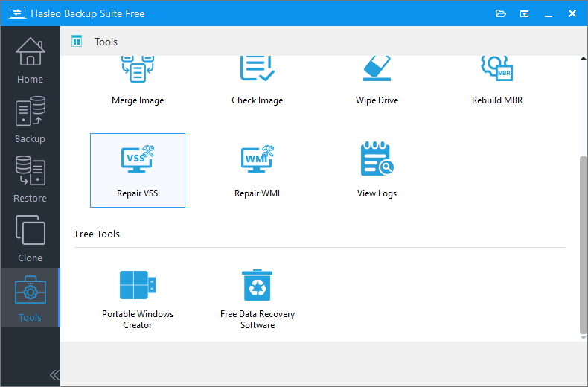Close the Hasleo Backup Suite window
588x387 pixels.
(572, 13)
